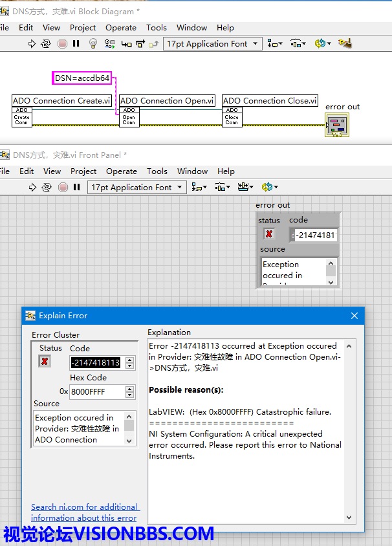This screenshot has width=392, height=546.
Task: Click ADO Connection Create.vi label
Action: point(61,101)
